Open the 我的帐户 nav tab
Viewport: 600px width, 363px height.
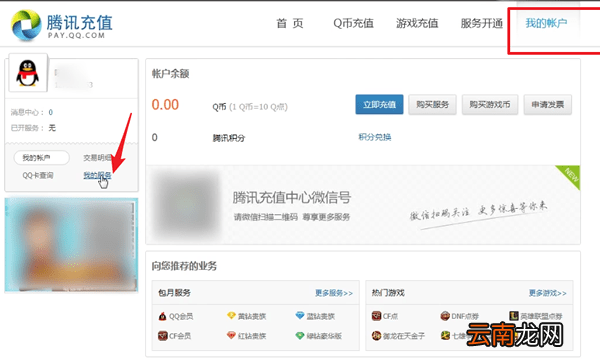[546, 23]
